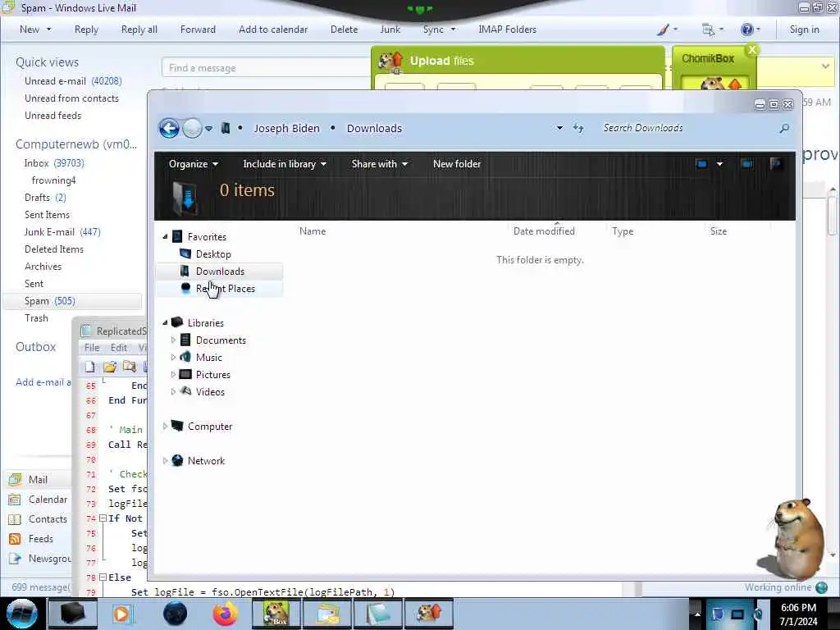Click the Live Mail help question-mark icon
Viewport: 840px width, 630px height.
click(746, 30)
